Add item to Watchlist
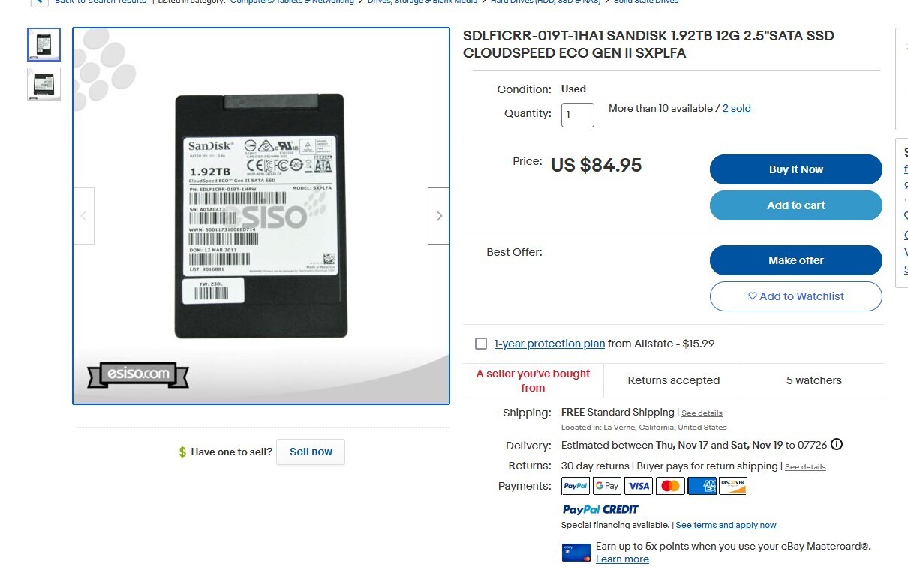Viewport: 908px width, 588px height. (796, 296)
